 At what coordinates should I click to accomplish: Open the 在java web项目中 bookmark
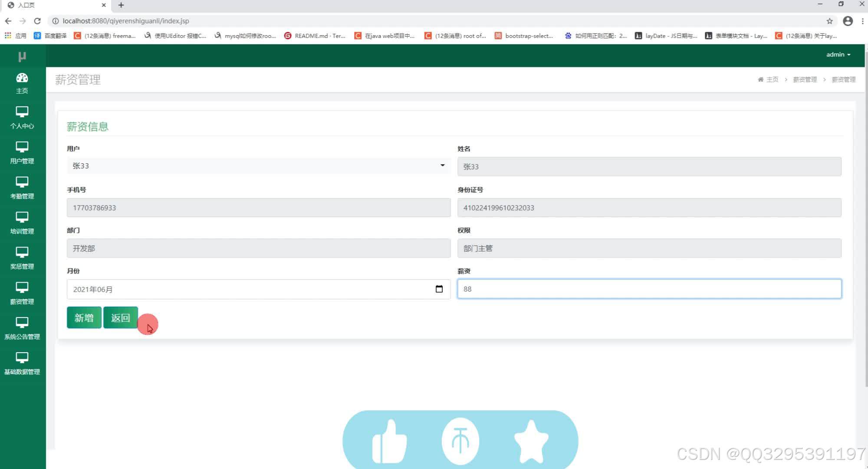coord(385,36)
